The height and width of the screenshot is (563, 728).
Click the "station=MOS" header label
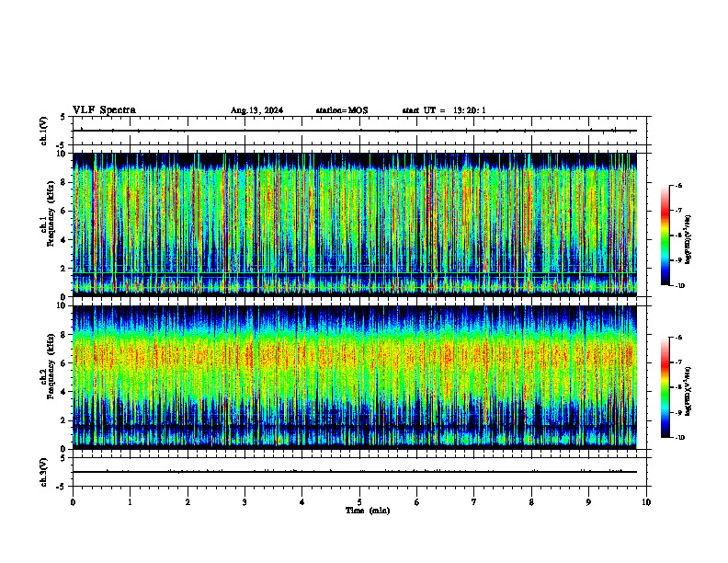click(x=342, y=110)
